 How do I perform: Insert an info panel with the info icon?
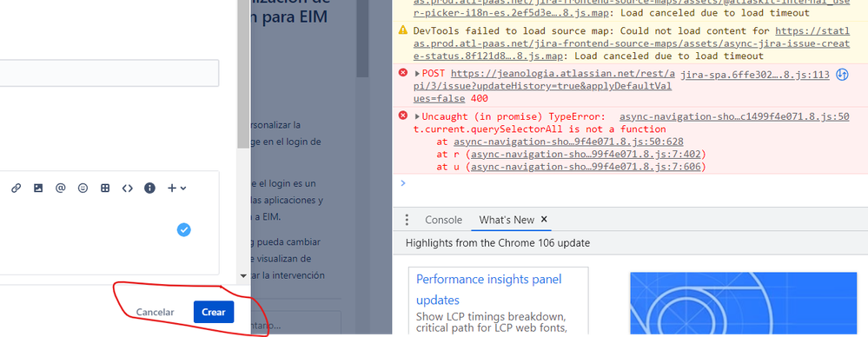149,188
